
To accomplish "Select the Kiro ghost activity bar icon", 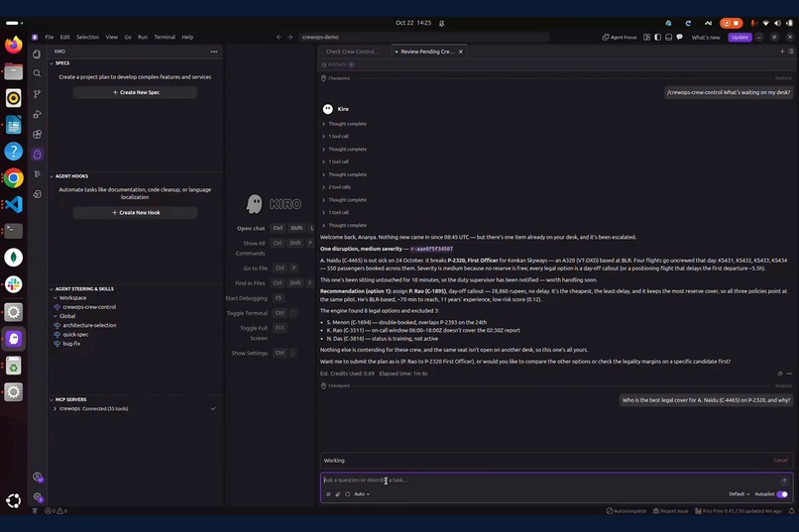I will coord(37,155).
